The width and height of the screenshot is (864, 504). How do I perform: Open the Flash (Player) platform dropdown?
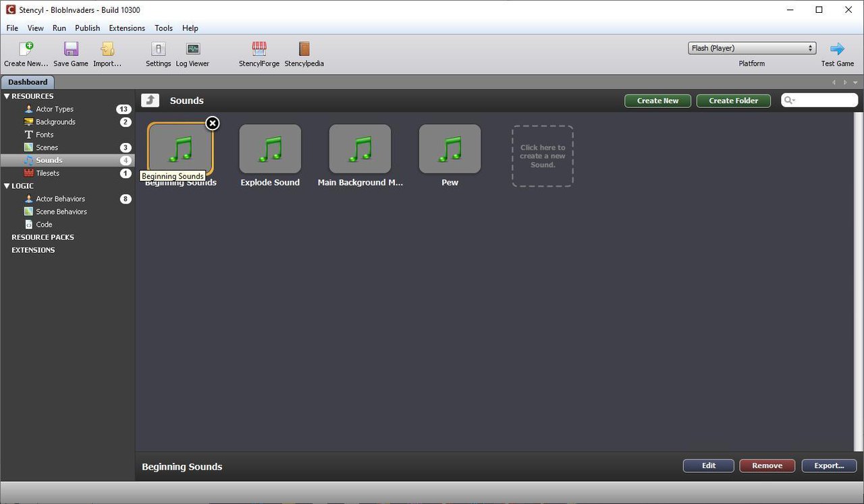coord(752,48)
